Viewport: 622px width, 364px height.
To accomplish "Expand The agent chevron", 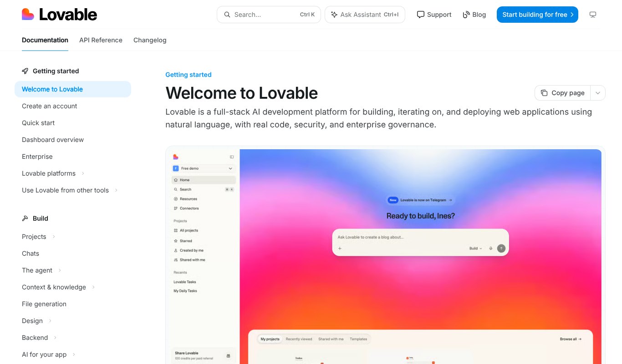I will 60,270.
